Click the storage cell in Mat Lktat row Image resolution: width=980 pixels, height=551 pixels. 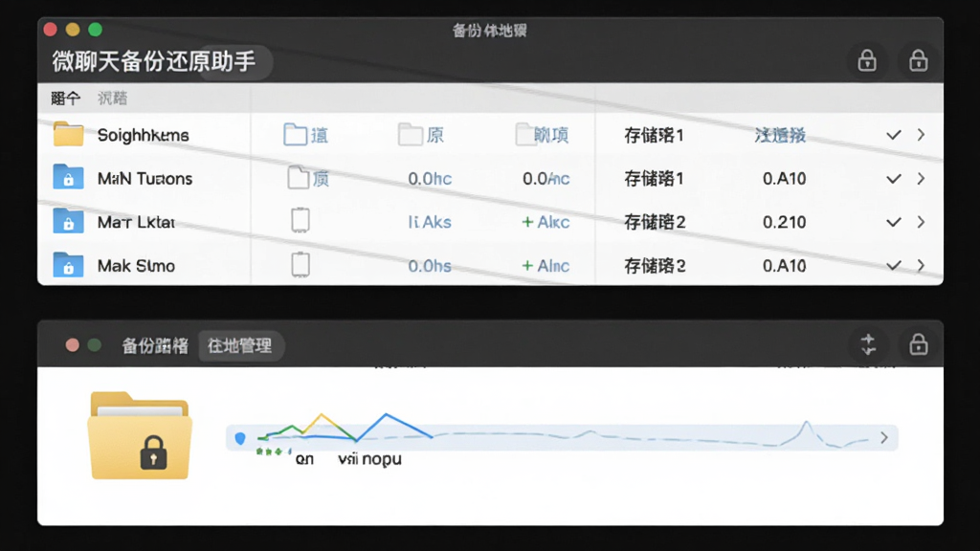(655, 222)
